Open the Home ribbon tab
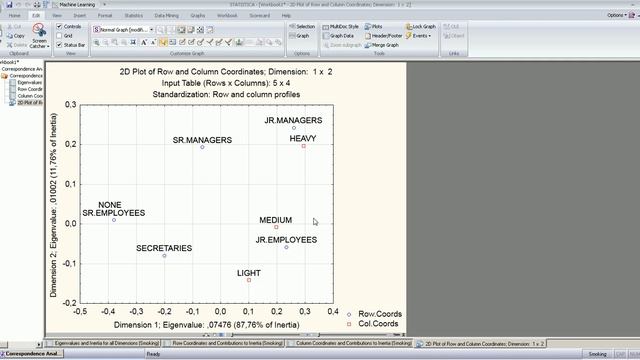 14,16
